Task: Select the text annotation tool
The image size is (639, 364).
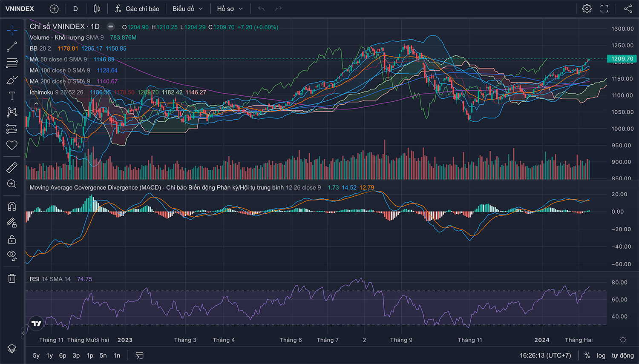Action: coord(12,96)
